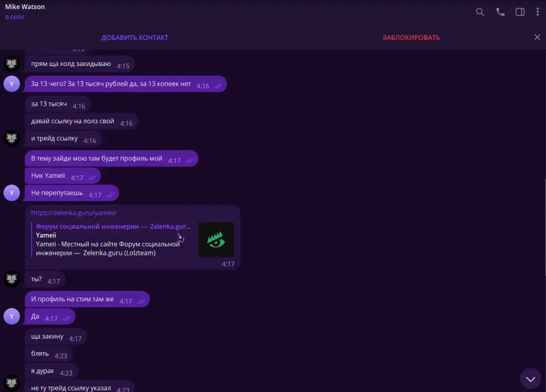Click Y avatar next to 'Да' message
This screenshot has height=392, width=546.
click(12, 316)
